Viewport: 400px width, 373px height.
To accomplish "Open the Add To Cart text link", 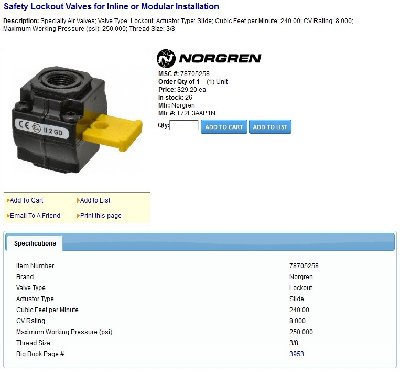I will [26, 201].
